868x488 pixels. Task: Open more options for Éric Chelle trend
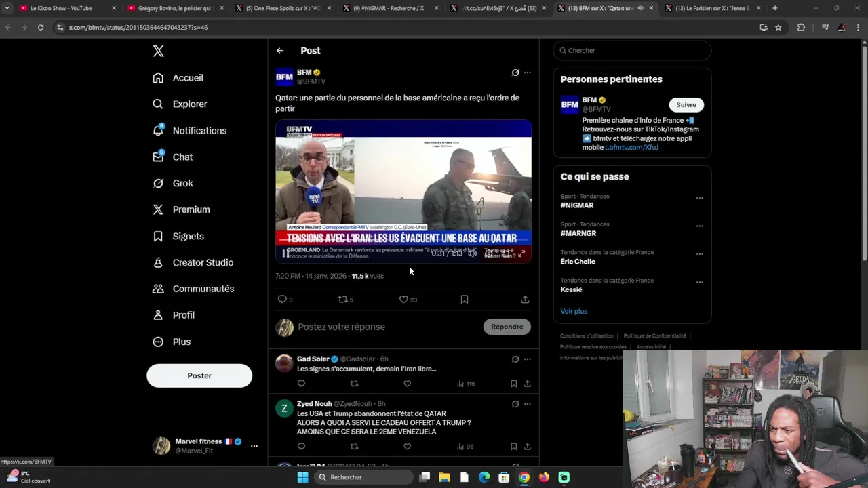700,254
